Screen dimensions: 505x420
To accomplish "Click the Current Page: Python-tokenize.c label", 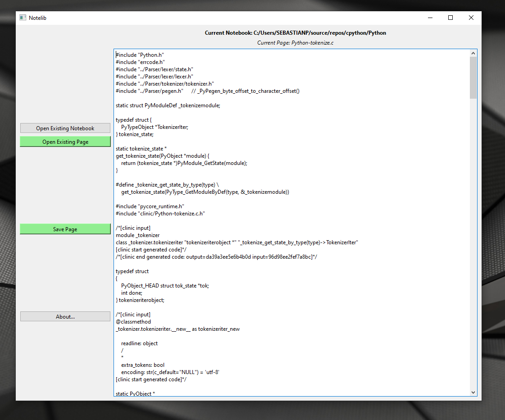I will click(295, 42).
